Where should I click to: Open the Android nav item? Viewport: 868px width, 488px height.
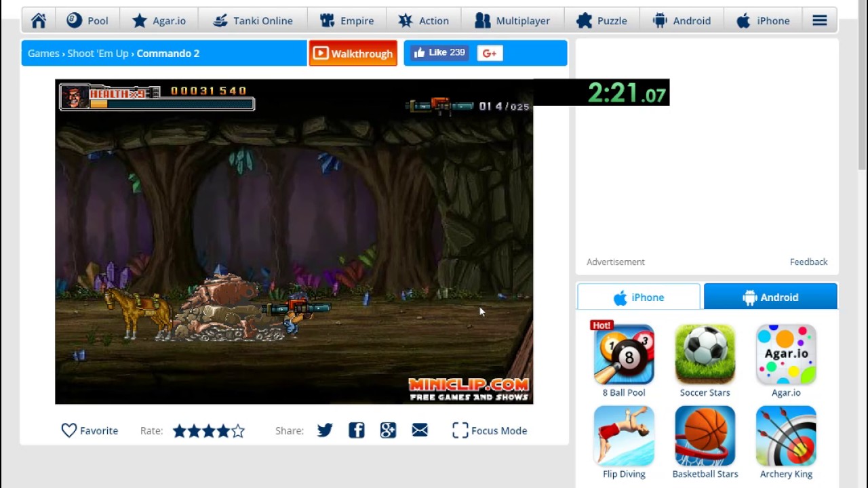(x=682, y=20)
